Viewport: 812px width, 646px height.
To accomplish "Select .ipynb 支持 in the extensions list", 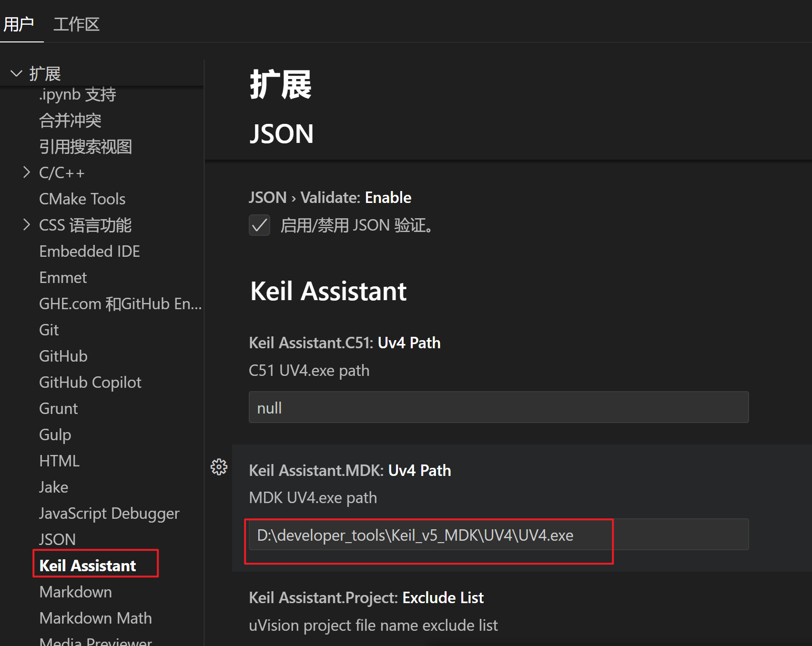I will pyautogui.click(x=78, y=94).
